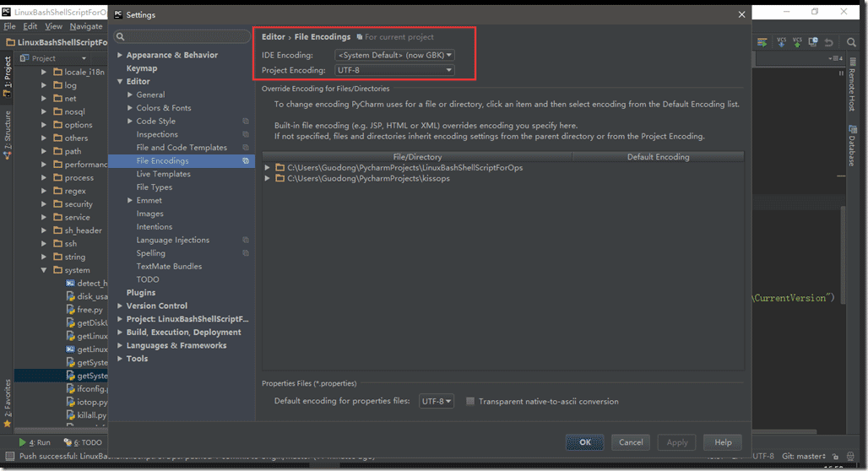
Task: Select TextMate Bundles in settings tree
Action: (169, 266)
